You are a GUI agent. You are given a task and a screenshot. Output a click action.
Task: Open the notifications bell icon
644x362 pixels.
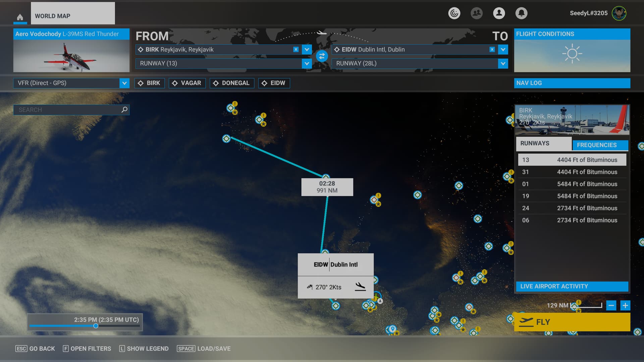[x=521, y=13]
